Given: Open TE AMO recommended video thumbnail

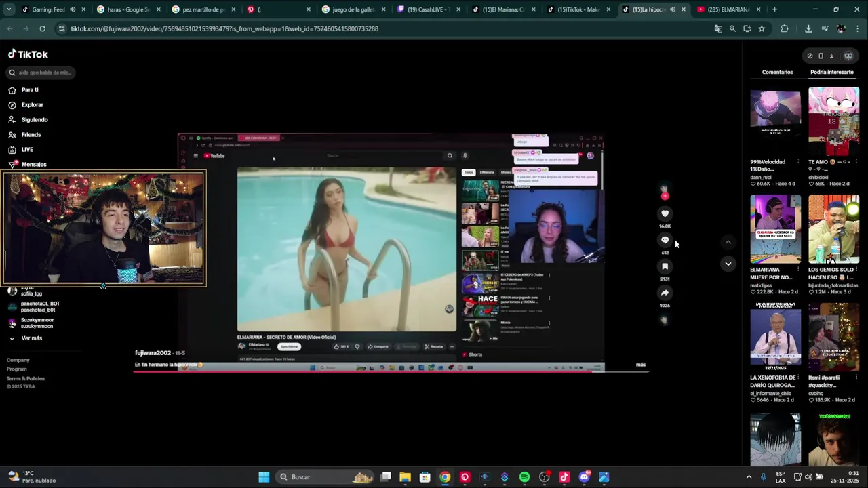Looking at the screenshot, I should click(x=833, y=122).
